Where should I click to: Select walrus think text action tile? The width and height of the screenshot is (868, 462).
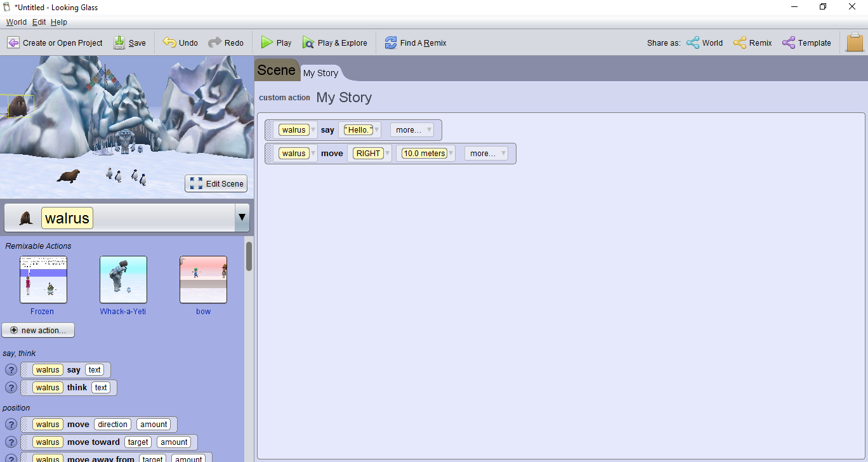pos(69,387)
